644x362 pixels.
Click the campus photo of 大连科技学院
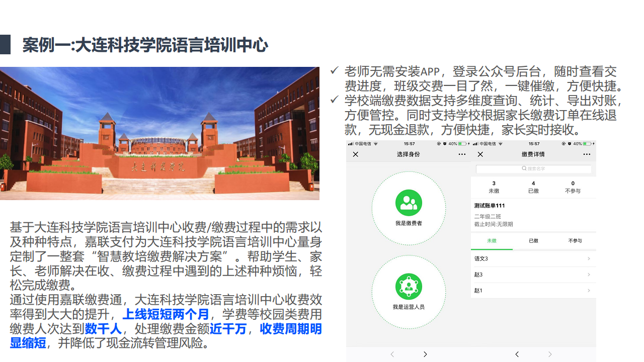(x=159, y=133)
